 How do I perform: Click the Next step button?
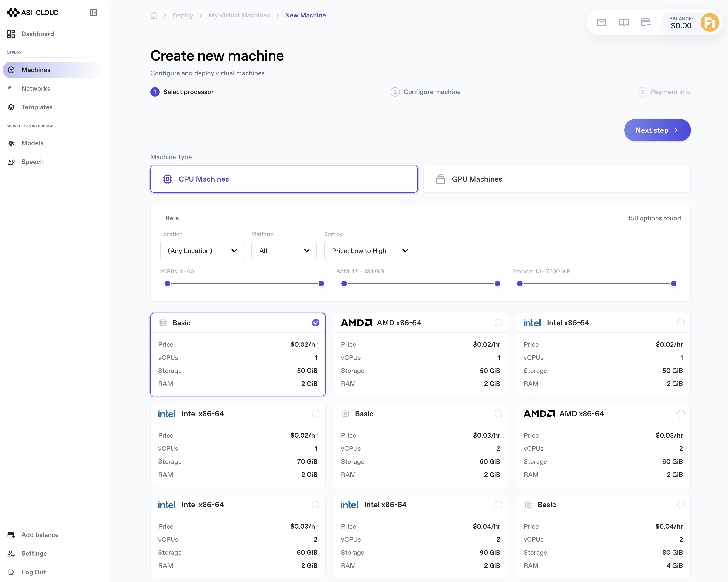tap(657, 130)
